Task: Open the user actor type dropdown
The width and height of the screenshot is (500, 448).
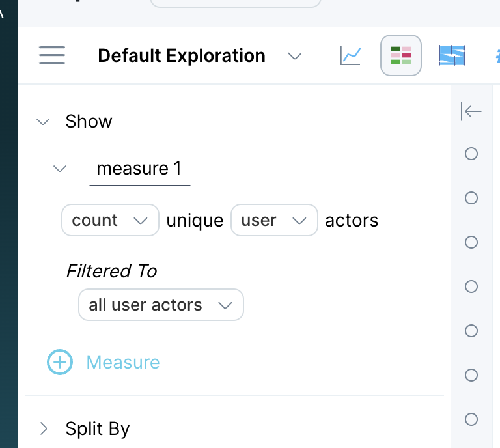Action: tap(274, 220)
